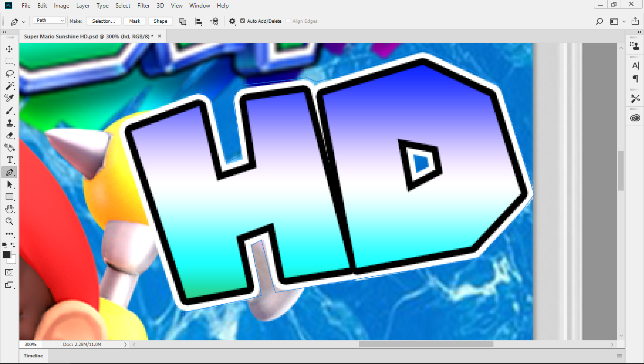The height and width of the screenshot is (364, 644).
Task: Open the Edit Toolbar three-dots menu
Action: (9, 234)
